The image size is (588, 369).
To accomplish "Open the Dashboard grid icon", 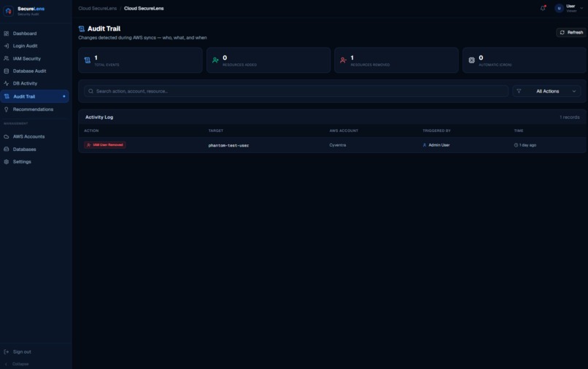I will pyautogui.click(x=7, y=34).
